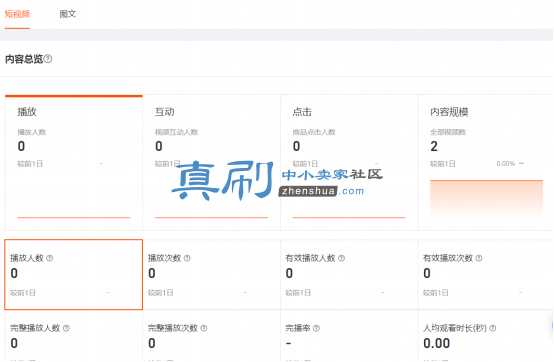Screen dimensions: 554x362
Task: Select the 播放人数 metric tile
Action: [73, 274]
